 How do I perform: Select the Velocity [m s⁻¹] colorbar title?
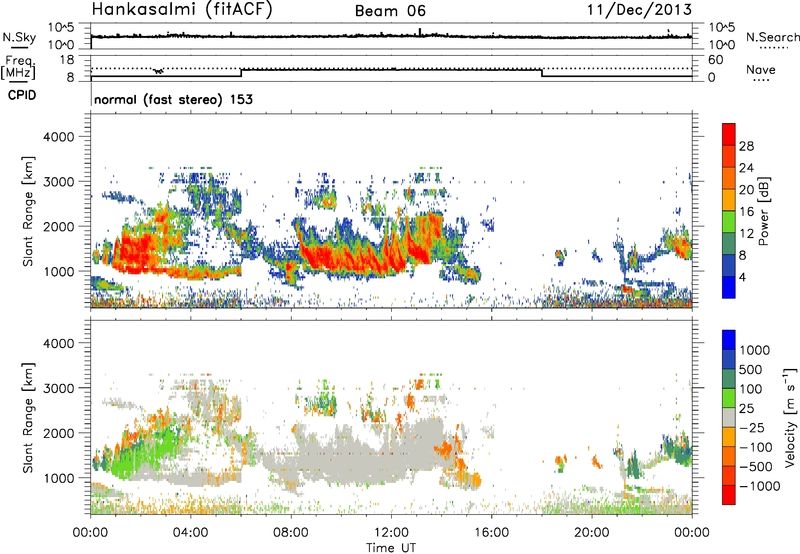(x=790, y=417)
